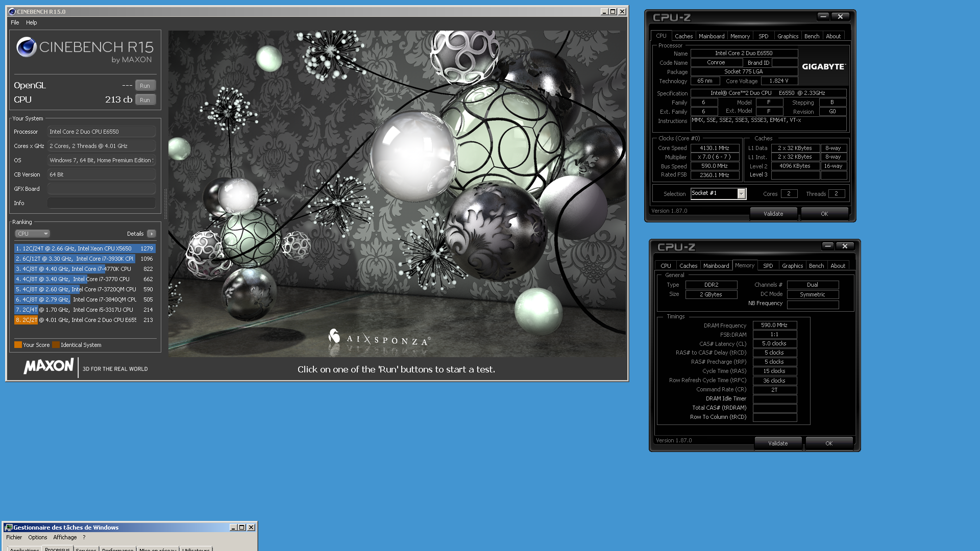Click the Core Speed value 4130.1 MHz
The width and height of the screenshot is (980, 551).
click(715, 148)
